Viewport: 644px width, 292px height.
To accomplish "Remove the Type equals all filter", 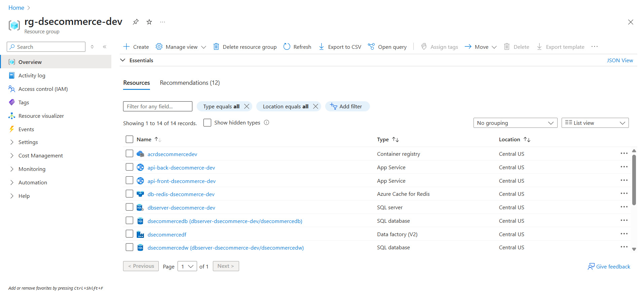I will tap(247, 106).
